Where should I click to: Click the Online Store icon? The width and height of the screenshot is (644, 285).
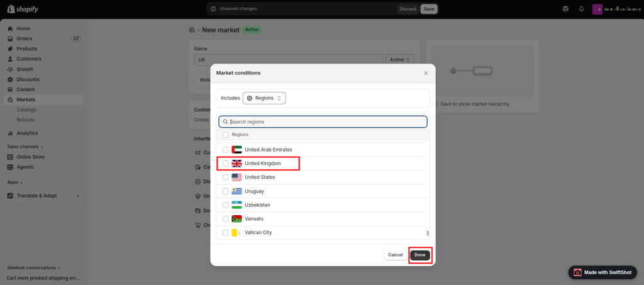[x=10, y=157]
